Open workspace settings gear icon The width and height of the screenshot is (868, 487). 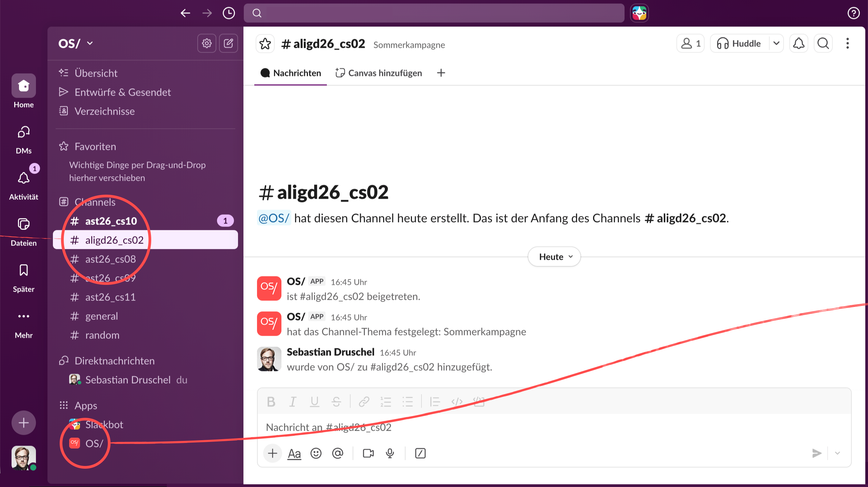pyautogui.click(x=206, y=43)
